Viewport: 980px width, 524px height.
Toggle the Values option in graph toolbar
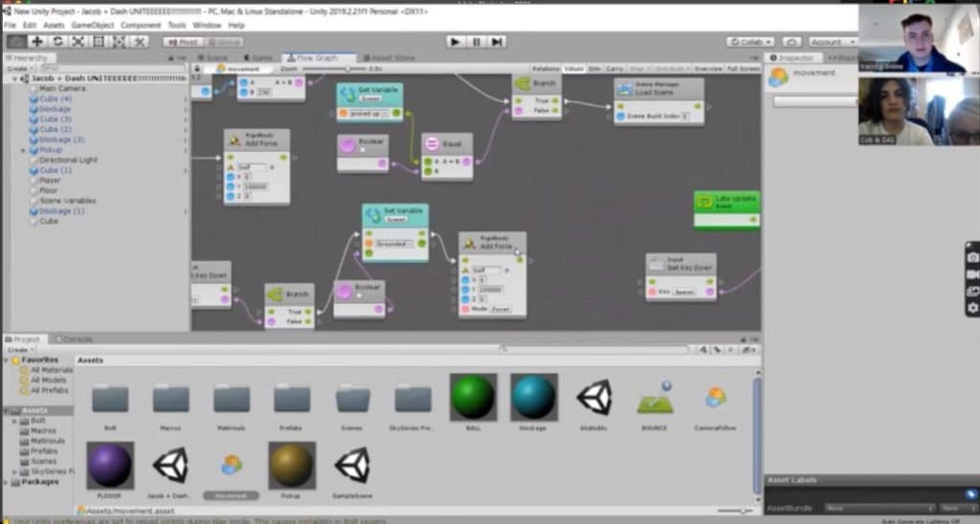click(573, 69)
